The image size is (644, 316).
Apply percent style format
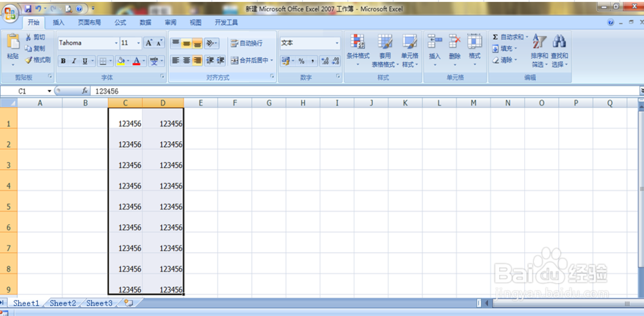(x=301, y=61)
